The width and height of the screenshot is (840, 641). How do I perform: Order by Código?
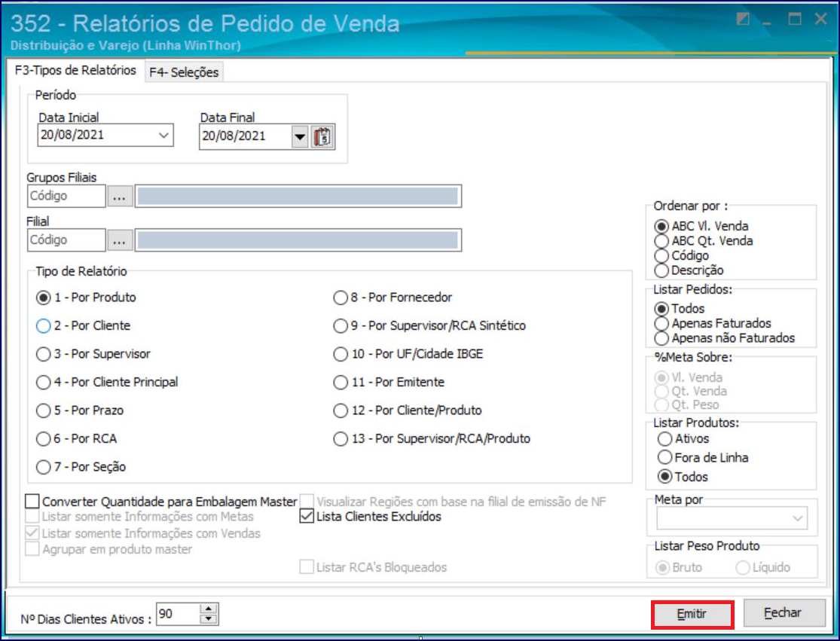click(682, 255)
